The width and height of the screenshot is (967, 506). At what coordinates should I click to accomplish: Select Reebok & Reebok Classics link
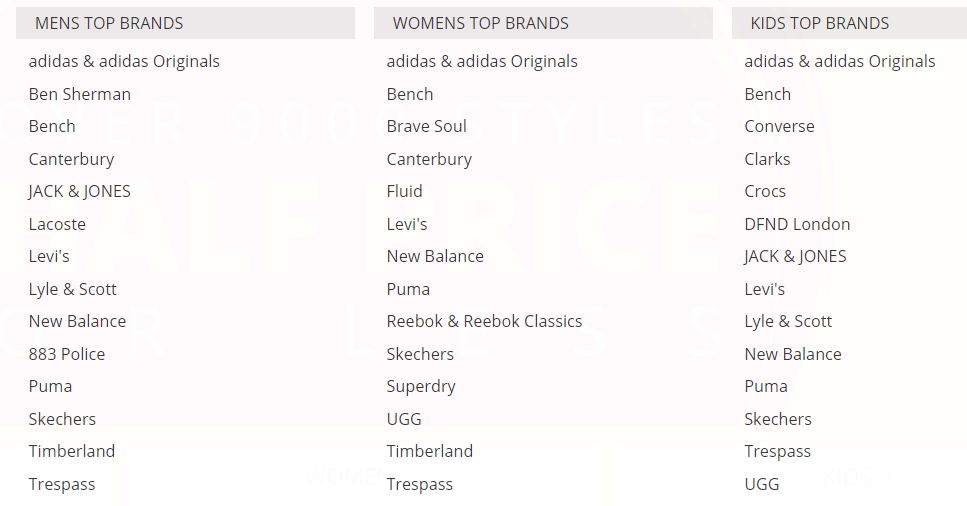tap(484, 321)
